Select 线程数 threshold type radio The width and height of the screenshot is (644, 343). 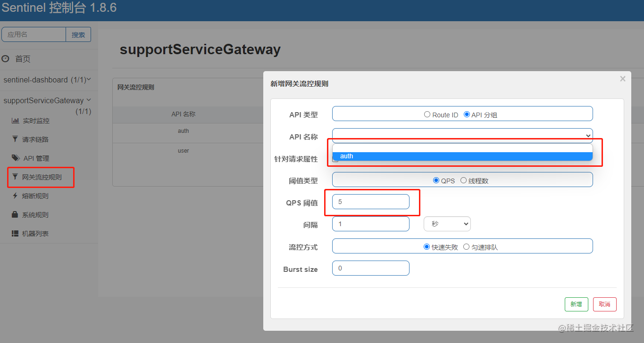click(x=463, y=180)
